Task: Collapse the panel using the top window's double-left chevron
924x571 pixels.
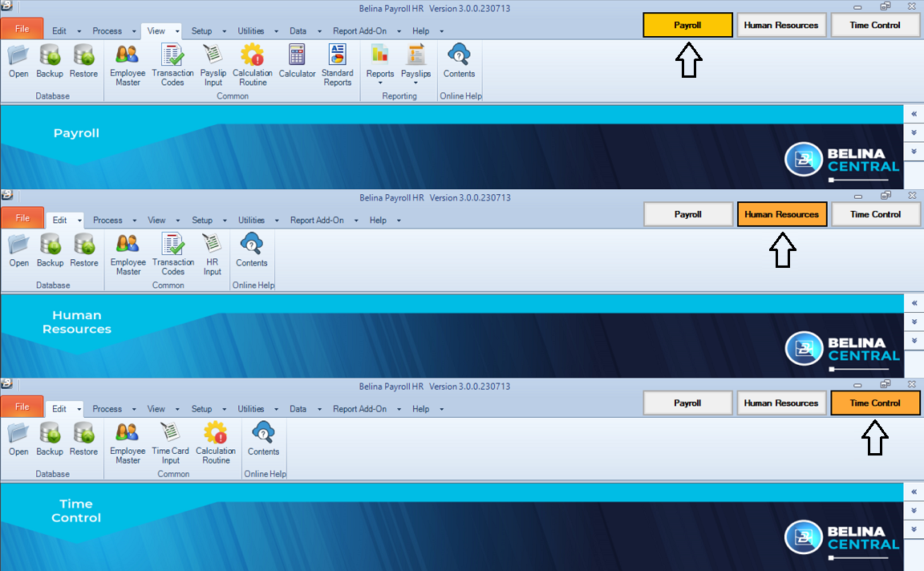Action: 914,114
